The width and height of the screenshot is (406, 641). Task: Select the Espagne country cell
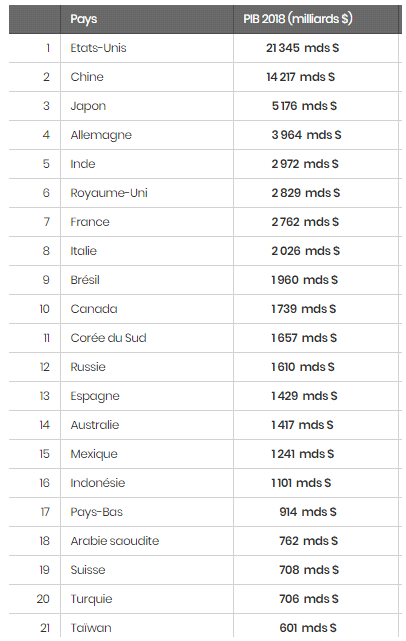95,397
